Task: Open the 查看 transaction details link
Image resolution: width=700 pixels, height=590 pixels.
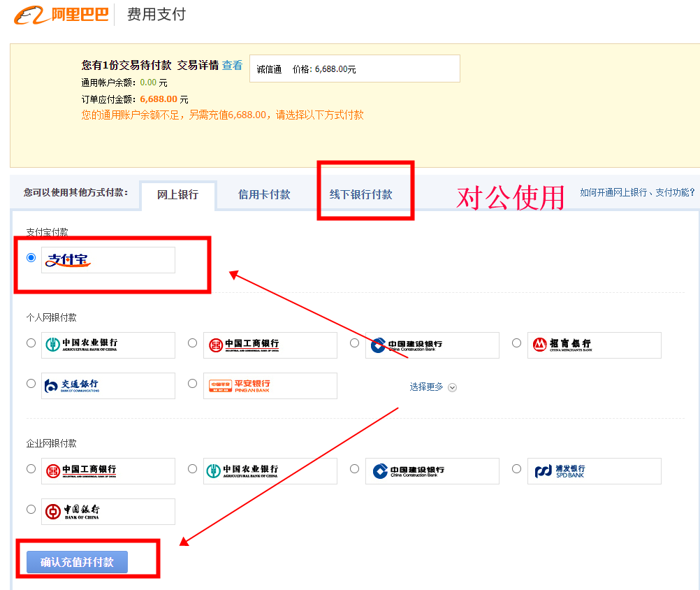Action: (232, 65)
